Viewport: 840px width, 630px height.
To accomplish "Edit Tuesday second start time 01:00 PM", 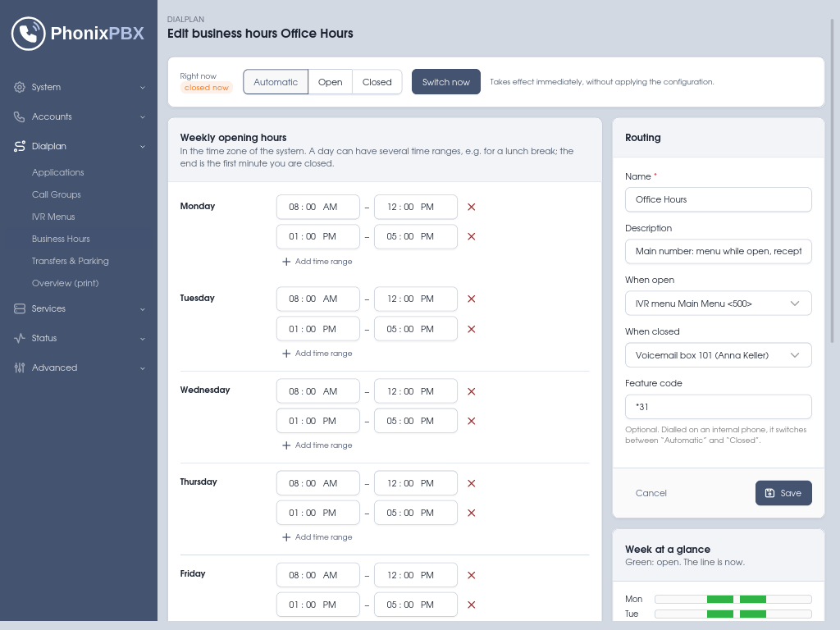I will pyautogui.click(x=318, y=329).
